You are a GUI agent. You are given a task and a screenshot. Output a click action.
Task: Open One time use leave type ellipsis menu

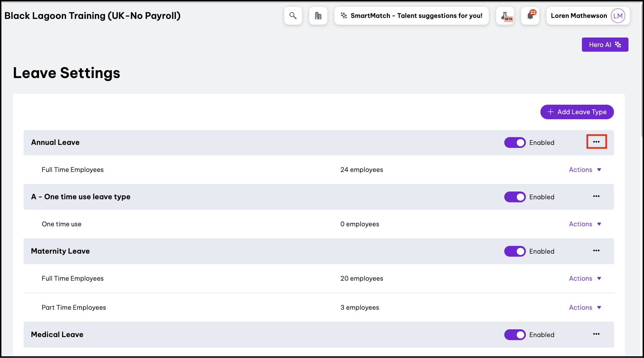tap(596, 196)
